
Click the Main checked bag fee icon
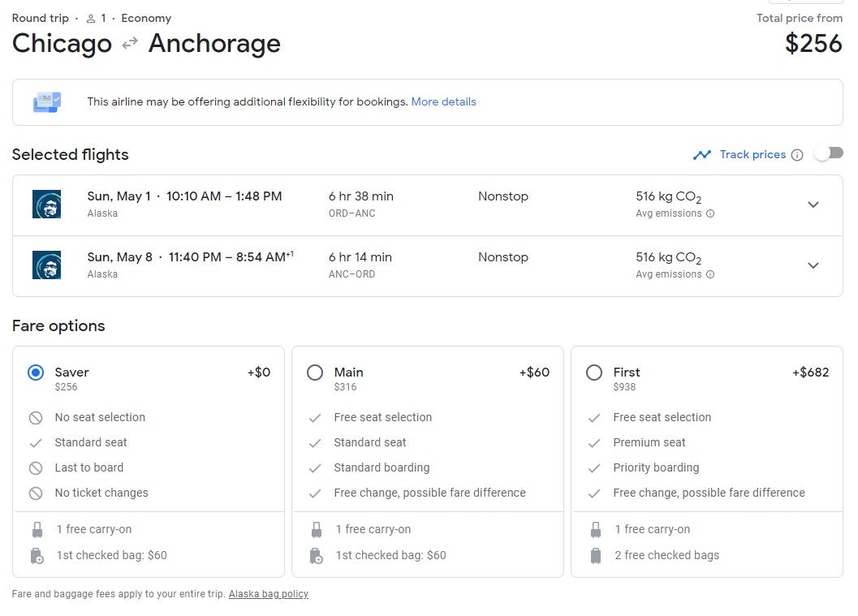(317, 556)
